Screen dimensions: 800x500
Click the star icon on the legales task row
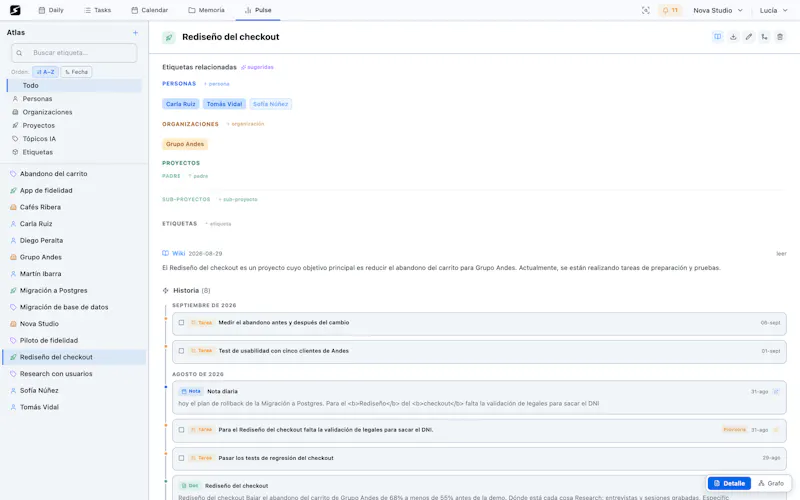[776, 430]
